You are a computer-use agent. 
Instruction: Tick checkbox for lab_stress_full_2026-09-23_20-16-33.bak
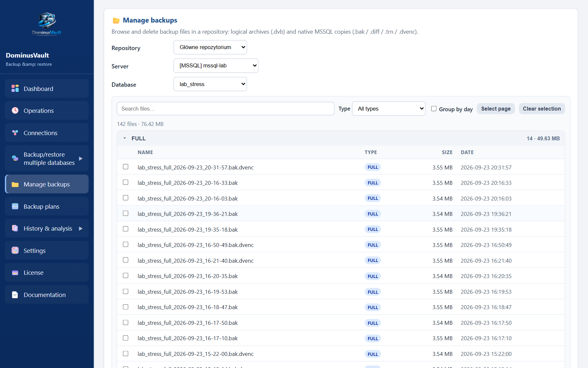(x=125, y=182)
